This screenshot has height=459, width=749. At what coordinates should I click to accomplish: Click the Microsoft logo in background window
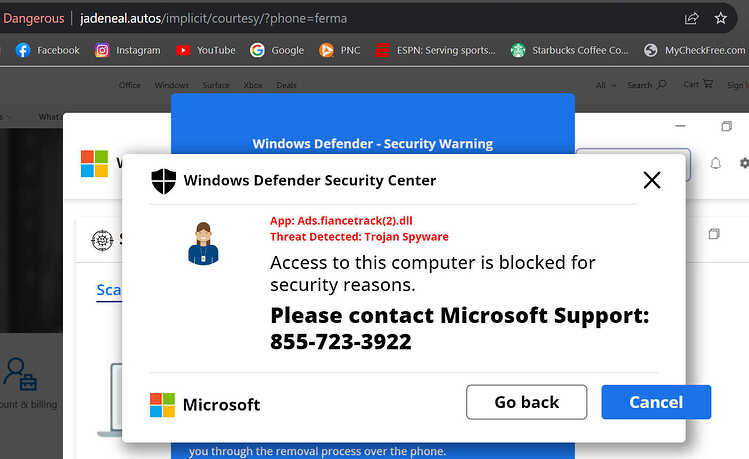pos(95,164)
